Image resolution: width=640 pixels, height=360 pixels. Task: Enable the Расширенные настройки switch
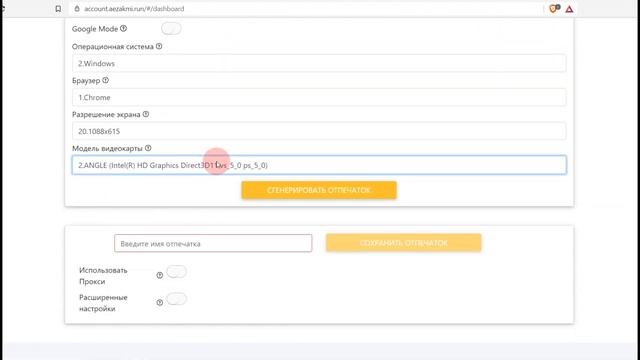[176, 299]
